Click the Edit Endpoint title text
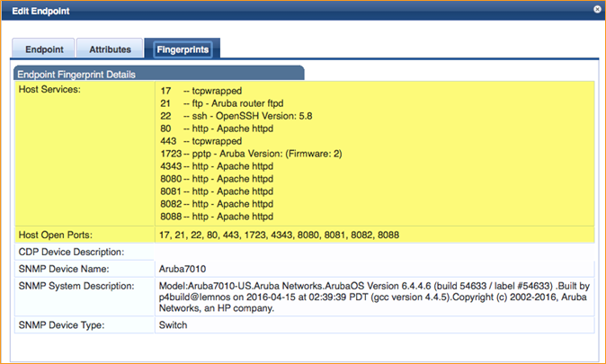The height and width of the screenshot is (364, 606). (40, 11)
